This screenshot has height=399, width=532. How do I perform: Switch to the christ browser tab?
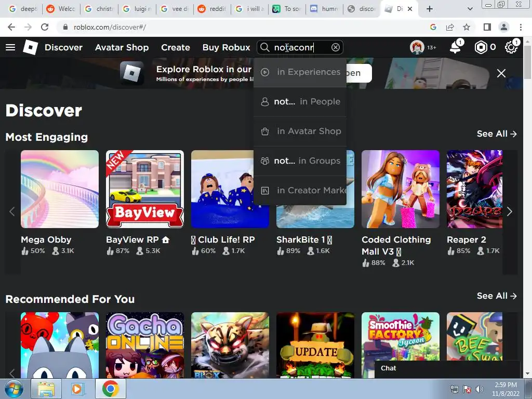coord(99,9)
